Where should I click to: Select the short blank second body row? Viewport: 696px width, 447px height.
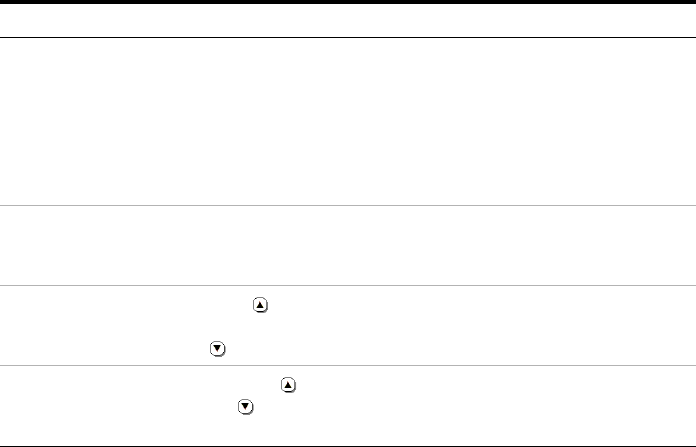point(348,247)
